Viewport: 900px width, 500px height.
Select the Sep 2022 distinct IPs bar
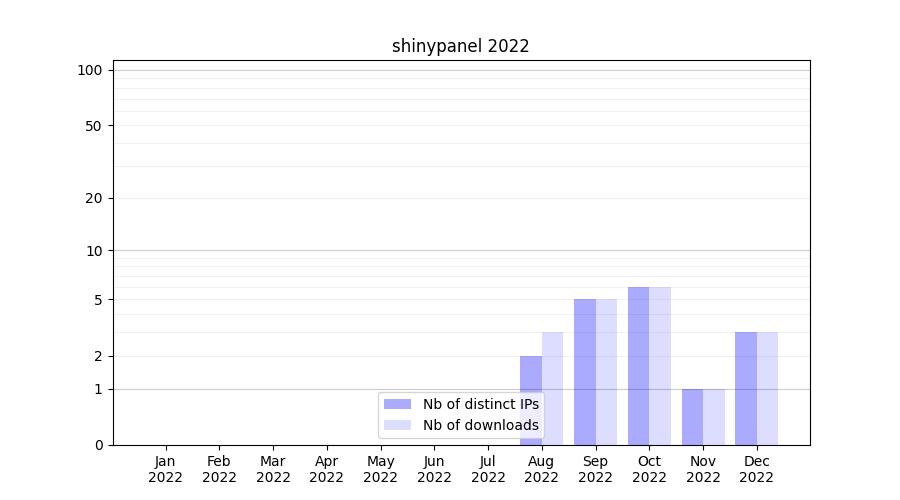585,371
